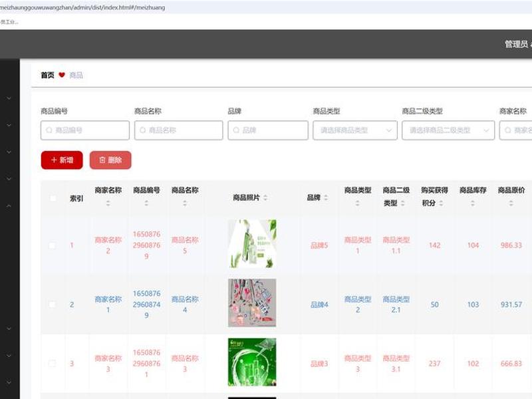
Task: Go to 首页 in the breadcrumb
Action: pyautogui.click(x=47, y=75)
